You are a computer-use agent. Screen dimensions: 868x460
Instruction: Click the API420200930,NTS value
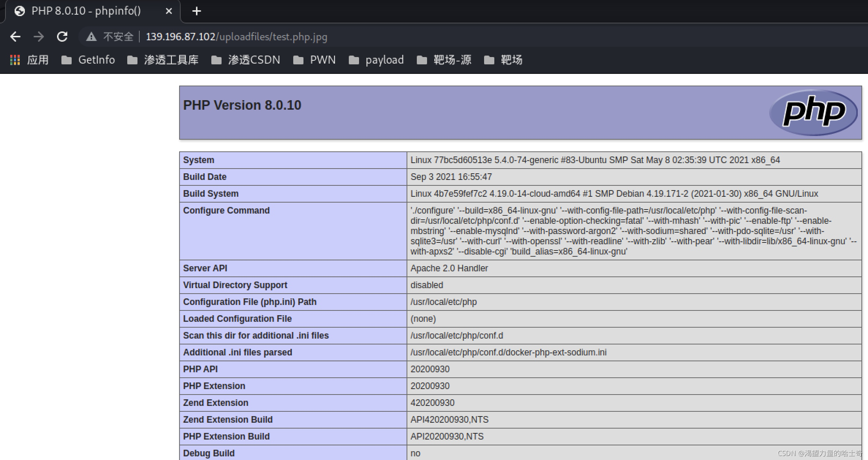click(449, 420)
